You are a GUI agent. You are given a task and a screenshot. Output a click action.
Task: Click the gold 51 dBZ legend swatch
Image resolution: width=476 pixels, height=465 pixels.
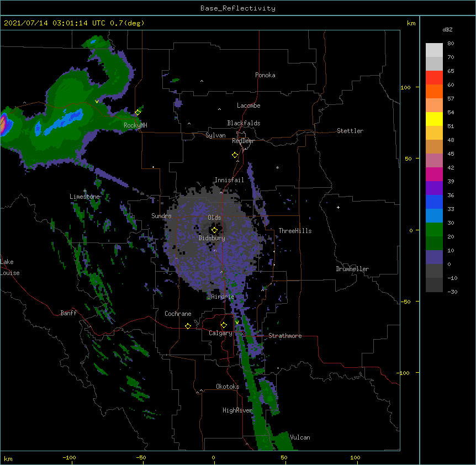click(434, 133)
